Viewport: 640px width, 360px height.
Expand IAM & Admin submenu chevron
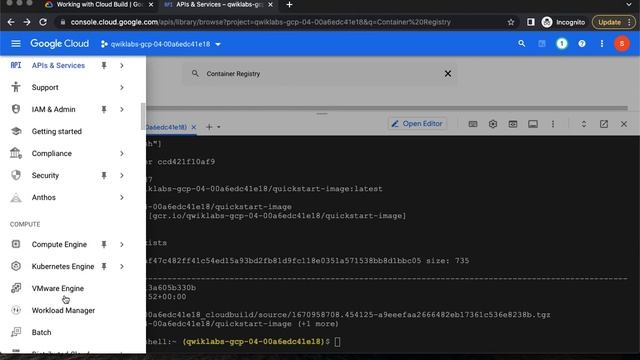pyautogui.click(x=122, y=109)
